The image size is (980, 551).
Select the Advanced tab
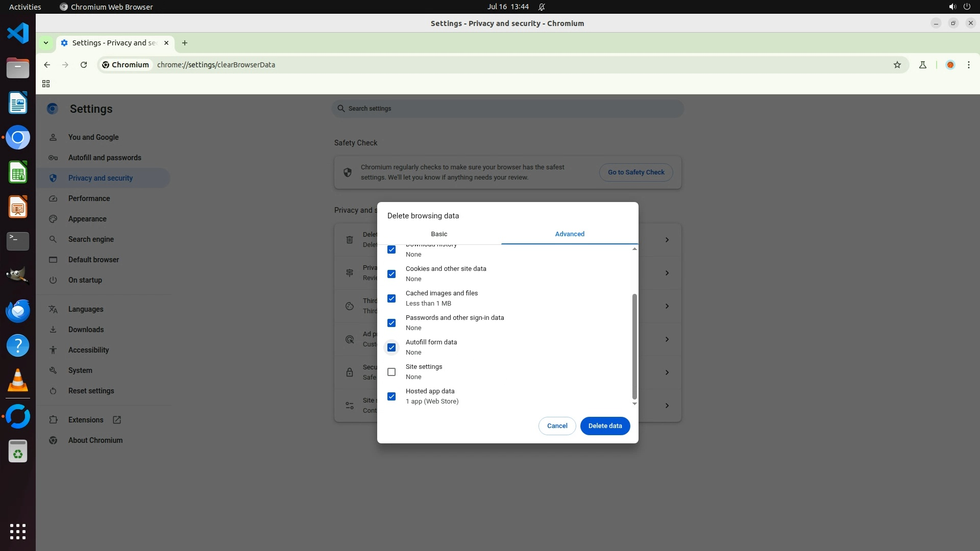(x=570, y=234)
